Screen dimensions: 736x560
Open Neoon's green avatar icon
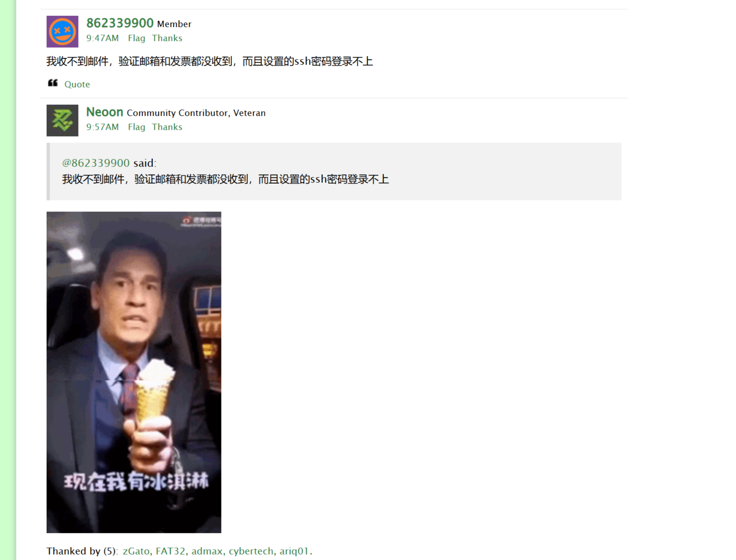(x=62, y=121)
